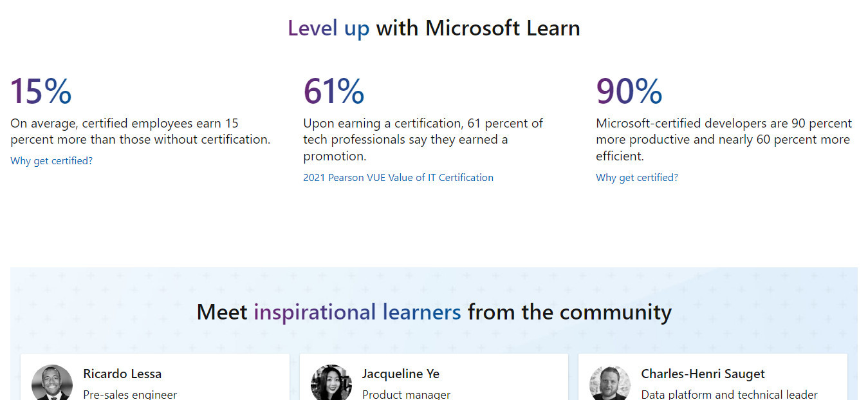Click the 'Meet inspirational learners' heading
868x400 pixels.
(434, 312)
